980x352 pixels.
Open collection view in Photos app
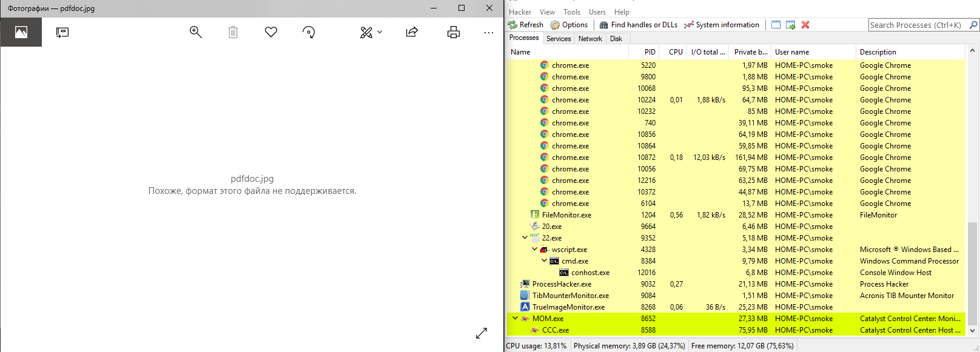pos(21,32)
